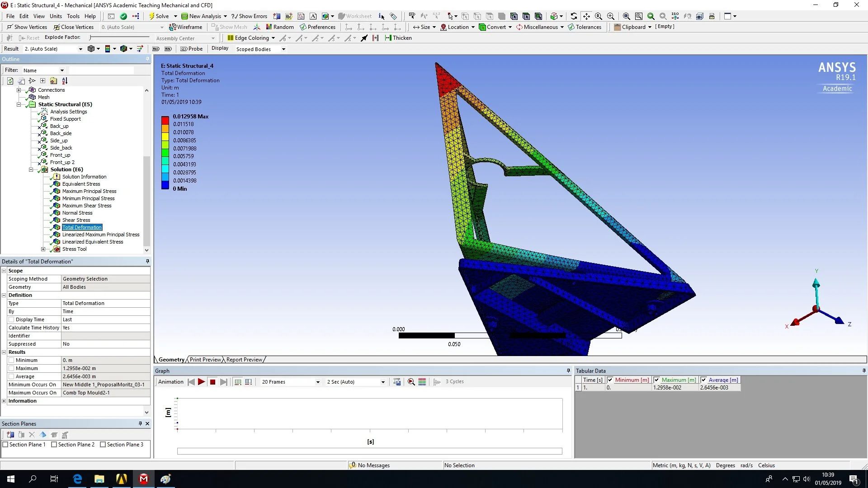Toggle the Maximum [m] column checkbox

(656, 380)
